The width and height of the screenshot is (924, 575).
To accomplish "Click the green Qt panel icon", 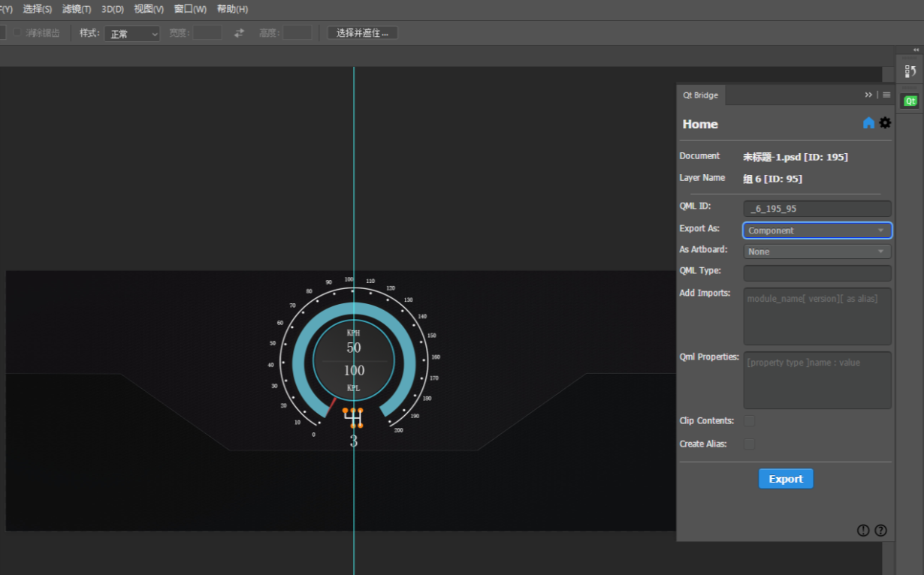I will [910, 101].
